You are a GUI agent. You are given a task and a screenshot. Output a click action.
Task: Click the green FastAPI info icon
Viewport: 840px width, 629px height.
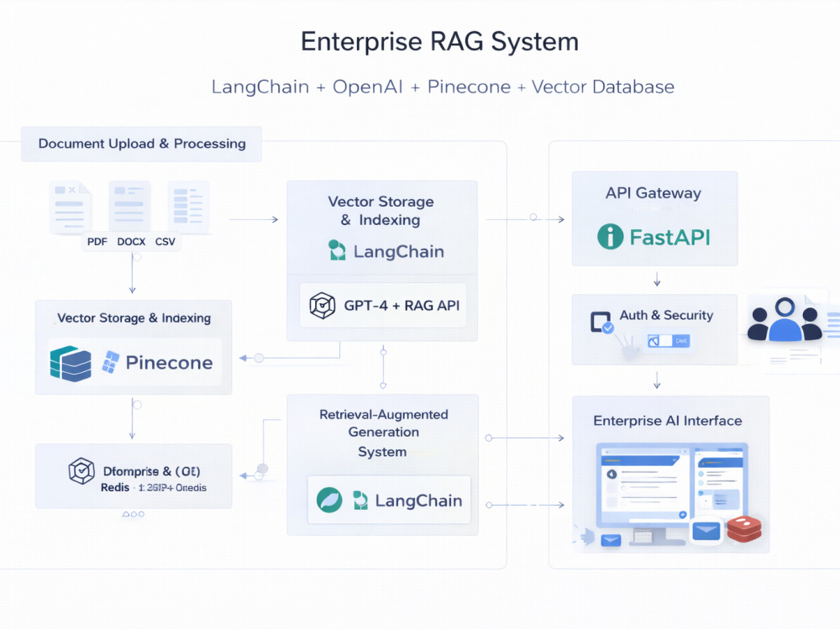(610, 236)
